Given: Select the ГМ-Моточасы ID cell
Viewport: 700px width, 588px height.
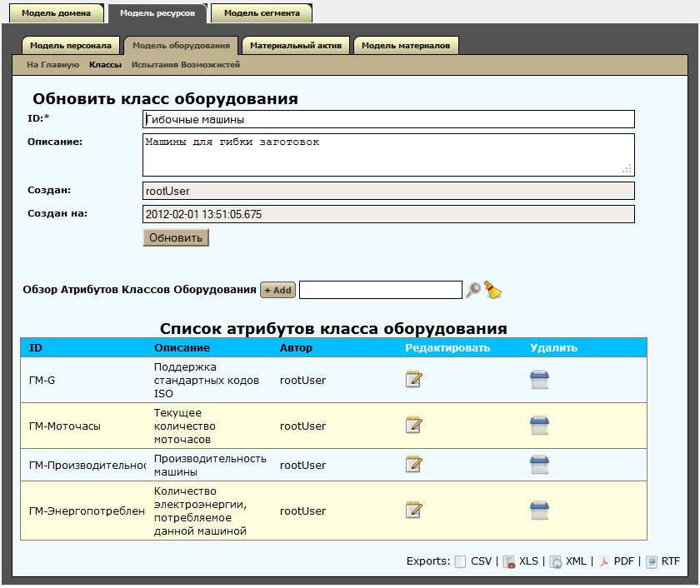Looking at the screenshot, I should click(x=65, y=426).
